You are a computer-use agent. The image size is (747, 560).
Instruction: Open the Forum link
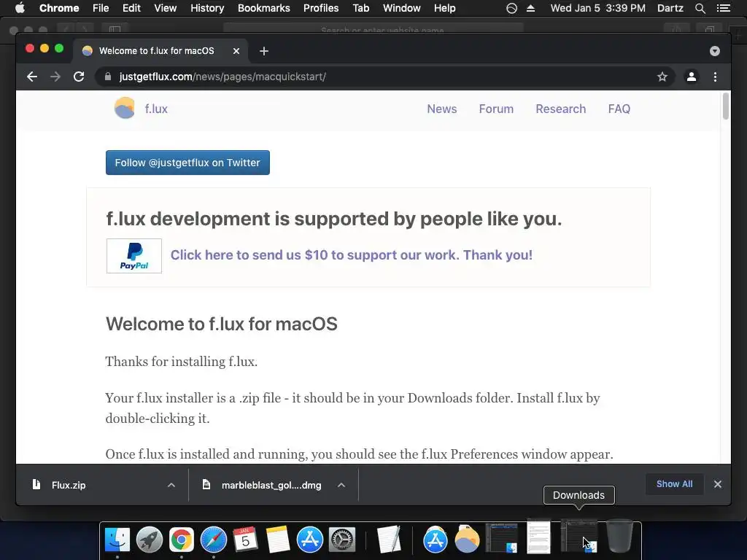[x=496, y=109]
